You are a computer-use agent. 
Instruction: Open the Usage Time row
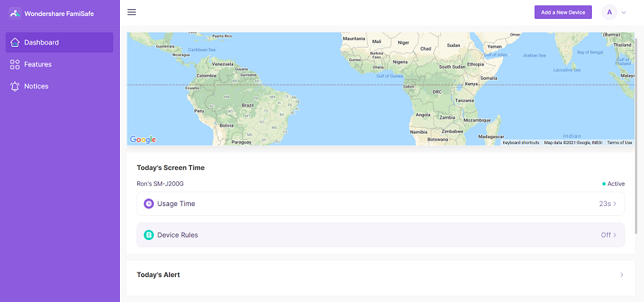(380, 204)
